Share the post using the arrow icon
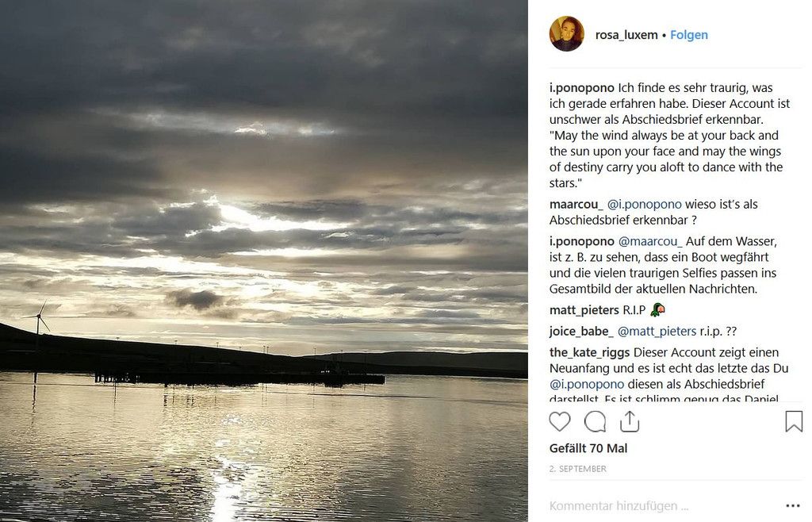Screen dimensions: 812x522 click(630, 421)
